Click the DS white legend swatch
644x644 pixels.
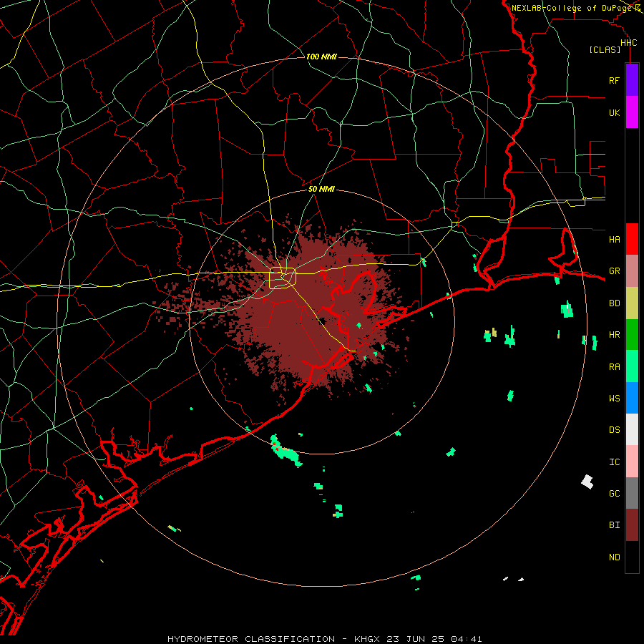tap(632, 429)
